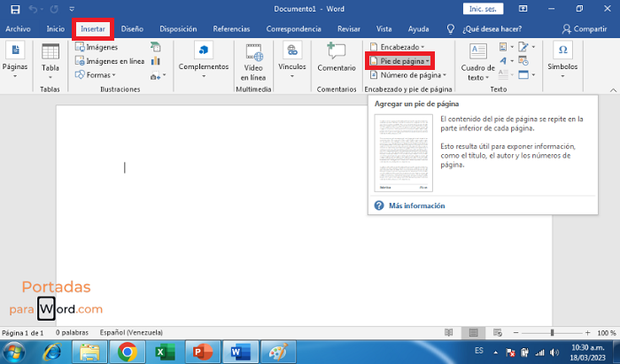The width and height of the screenshot is (620, 364).
Task: Switch to the Diseño tab
Action: pos(132,29)
